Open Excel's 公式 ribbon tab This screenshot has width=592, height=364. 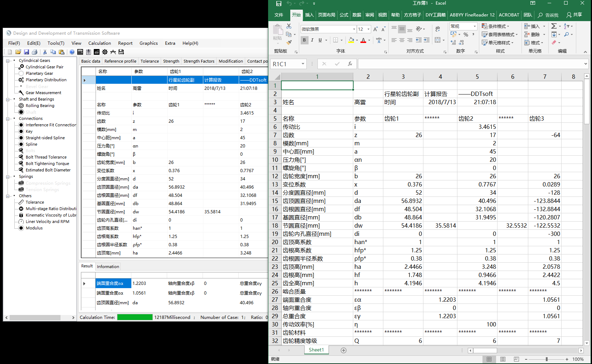point(344,15)
